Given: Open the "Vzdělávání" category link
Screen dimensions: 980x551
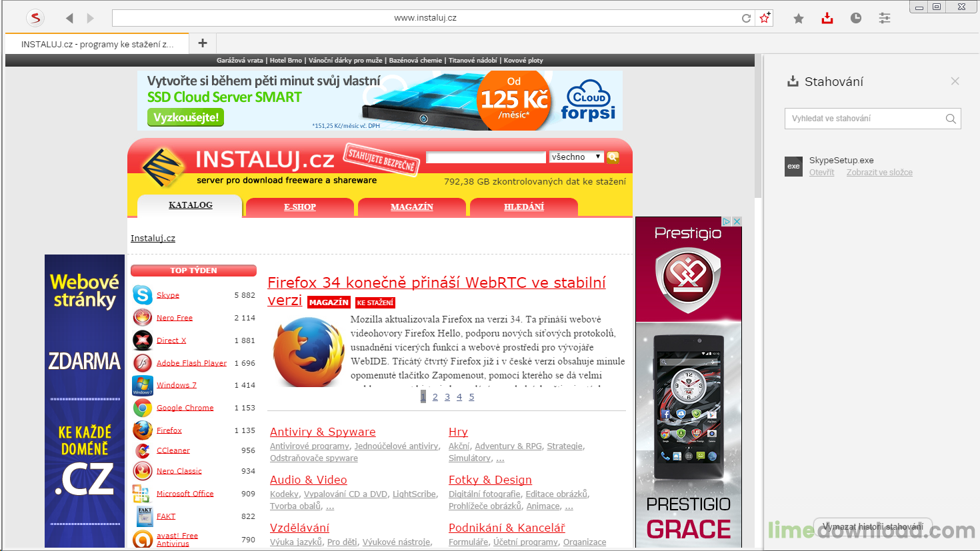Looking at the screenshot, I should [x=299, y=528].
